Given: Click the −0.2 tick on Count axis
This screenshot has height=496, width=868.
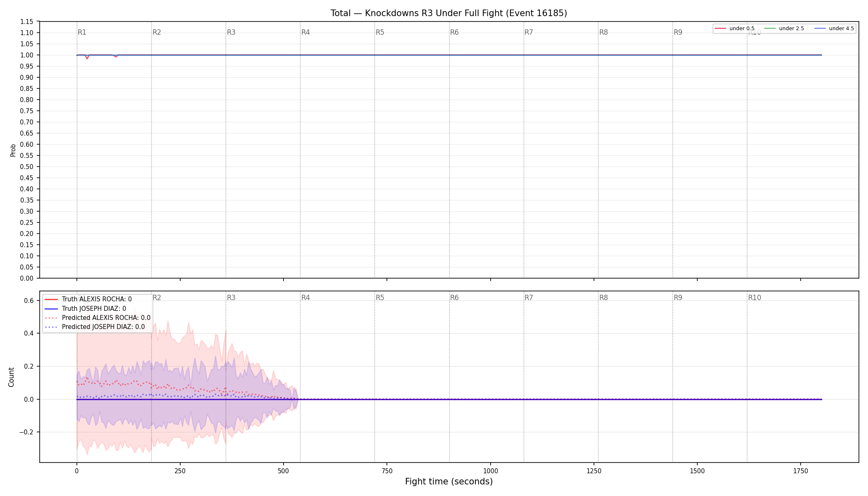Looking at the screenshot, I should click(x=26, y=432).
